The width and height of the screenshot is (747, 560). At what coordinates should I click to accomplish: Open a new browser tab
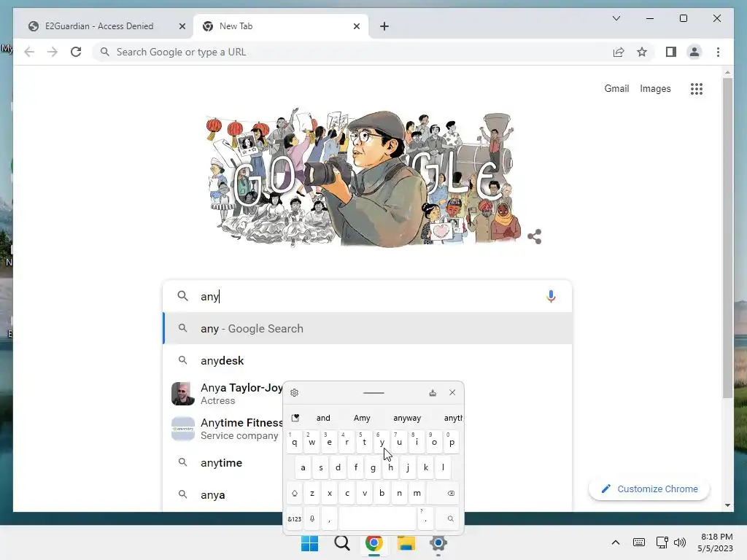[384, 26]
